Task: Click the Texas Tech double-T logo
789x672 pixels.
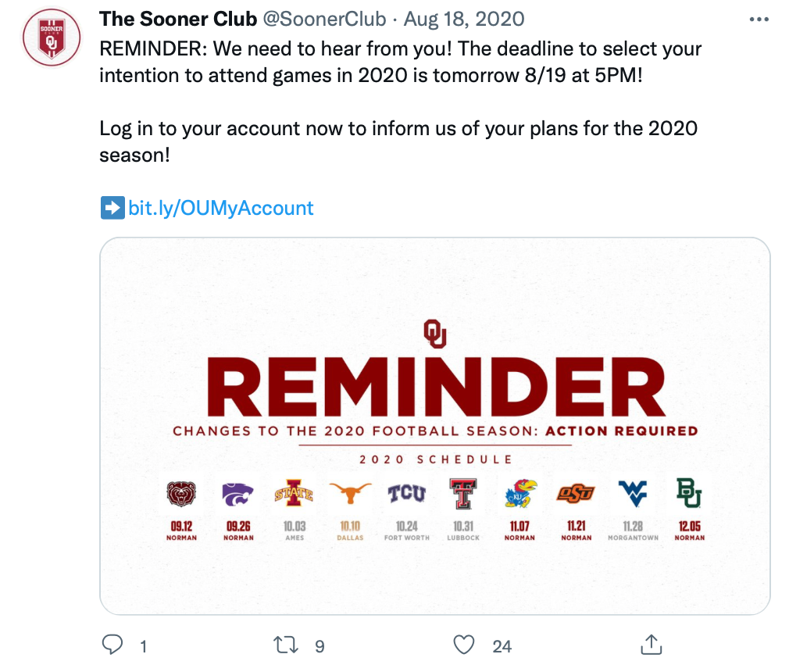Action: 463,493
